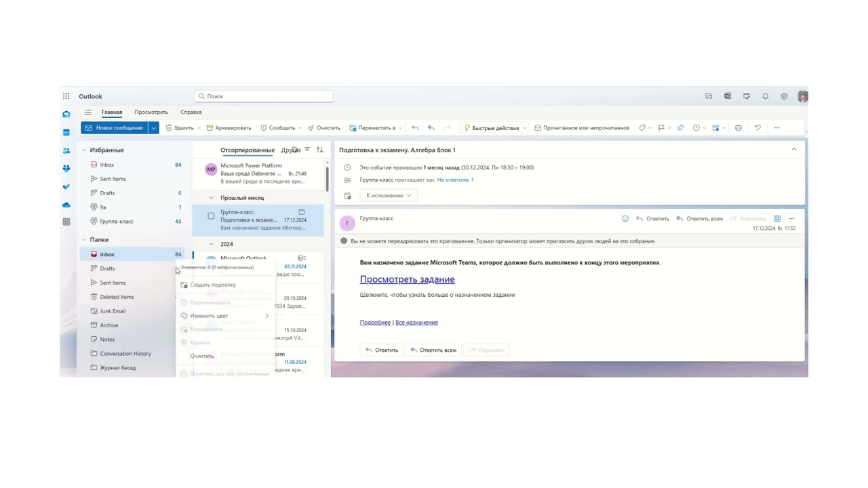Expand the Новое сообщение dropdown arrow
The image size is (868, 488).
pyautogui.click(x=154, y=127)
